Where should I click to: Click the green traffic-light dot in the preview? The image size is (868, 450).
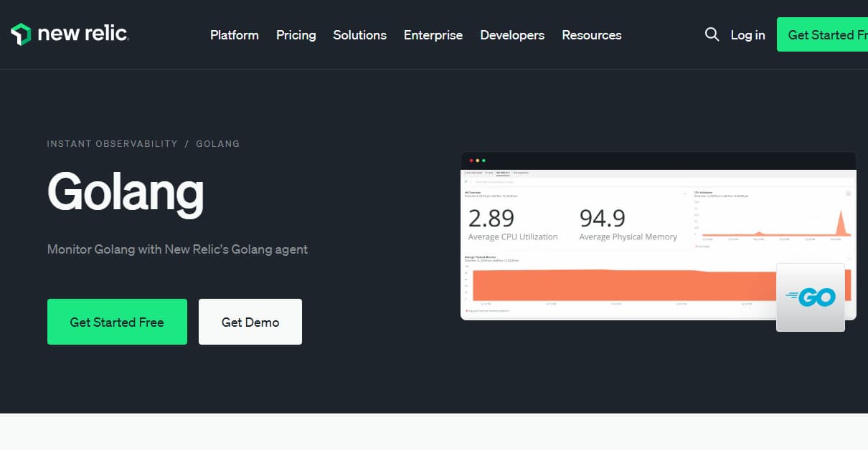click(x=484, y=161)
